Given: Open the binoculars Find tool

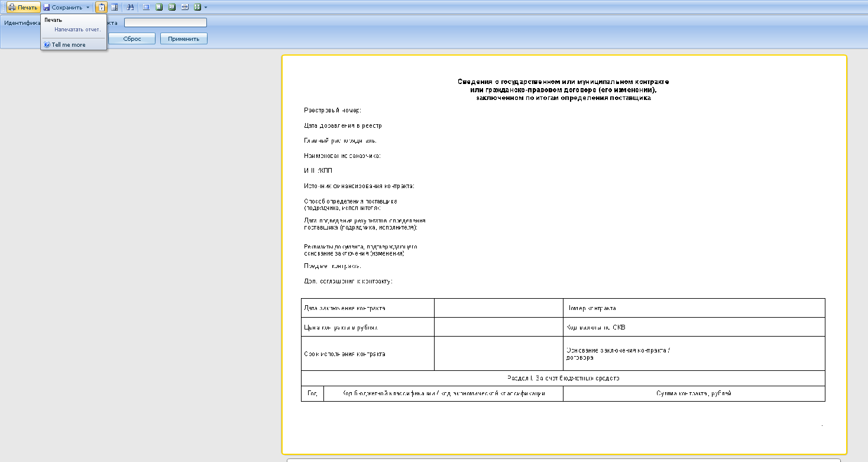Looking at the screenshot, I should point(131,7).
